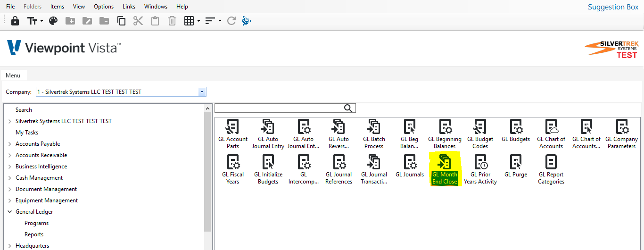This screenshot has width=644, height=250.
Task: Click the add folder toolbar icon
Action: (70, 21)
